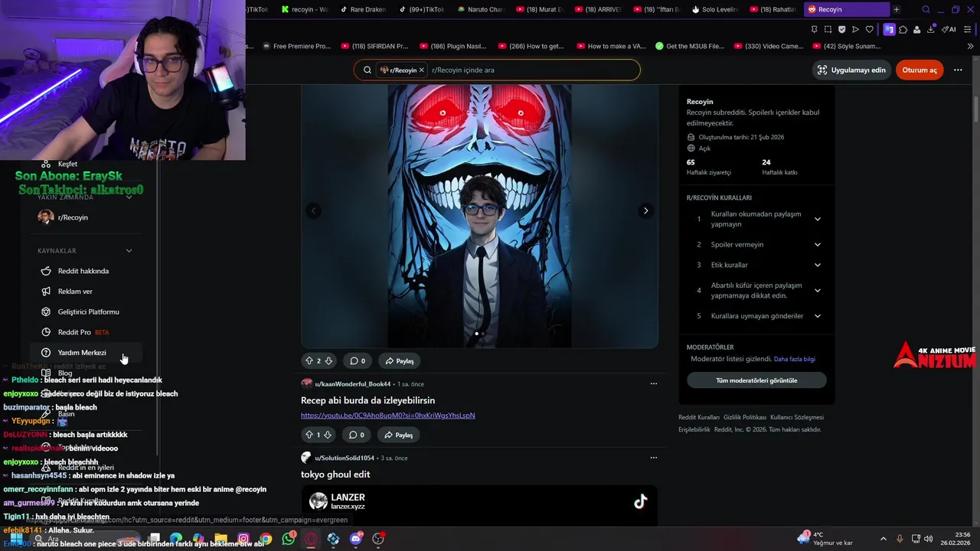This screenshot has height=551, width=980.
Task: Switch to the 'recoyin' Kick tab
Action: [305, 9]
